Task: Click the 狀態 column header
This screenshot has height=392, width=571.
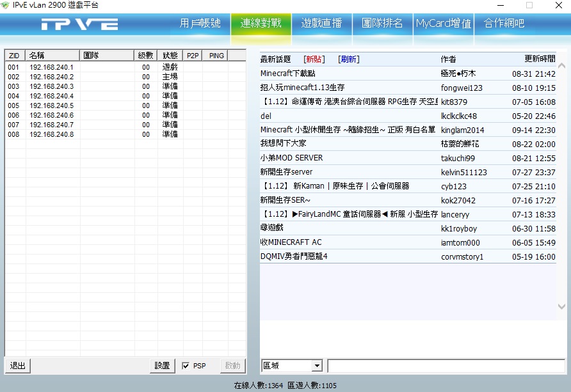Action: (x=170, y=56)
